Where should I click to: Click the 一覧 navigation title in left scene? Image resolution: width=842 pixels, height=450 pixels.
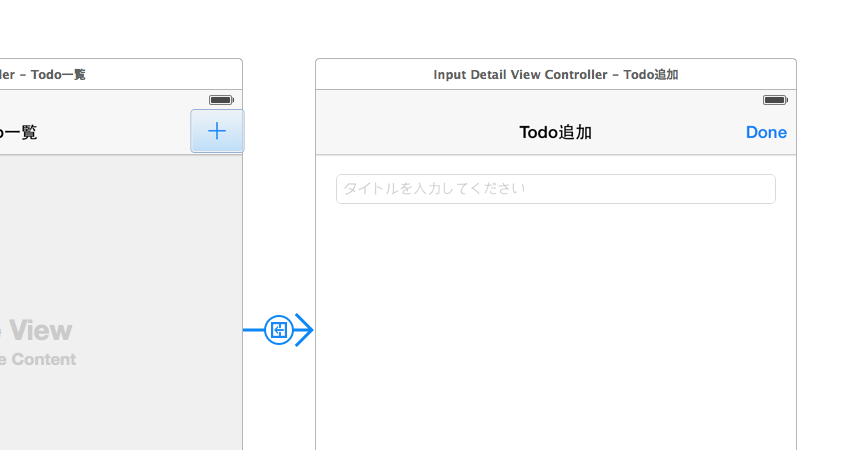20,132
